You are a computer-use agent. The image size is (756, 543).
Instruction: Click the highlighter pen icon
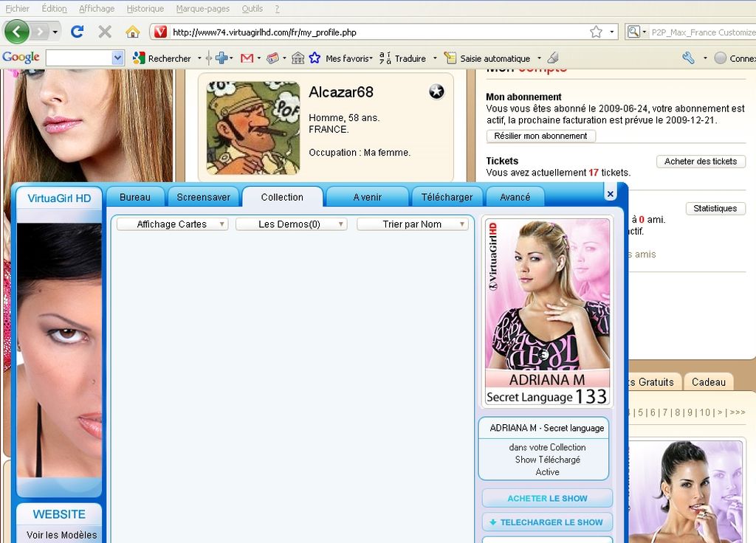(553, 58)
